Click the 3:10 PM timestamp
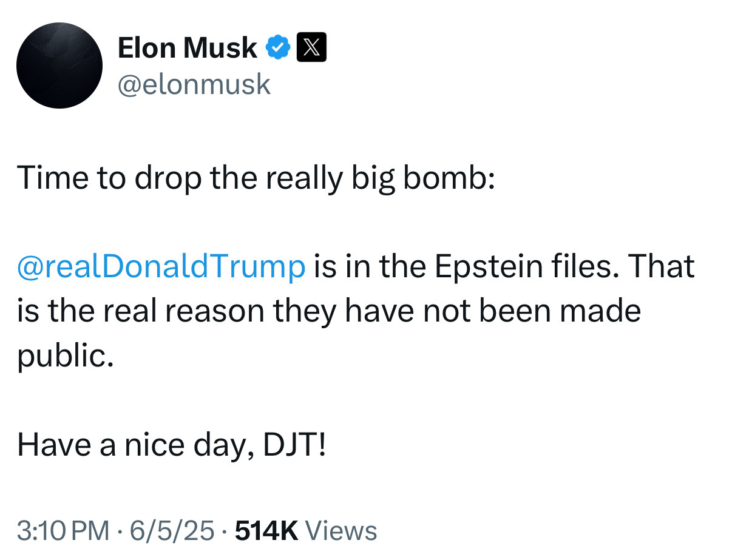 point(64,530)
